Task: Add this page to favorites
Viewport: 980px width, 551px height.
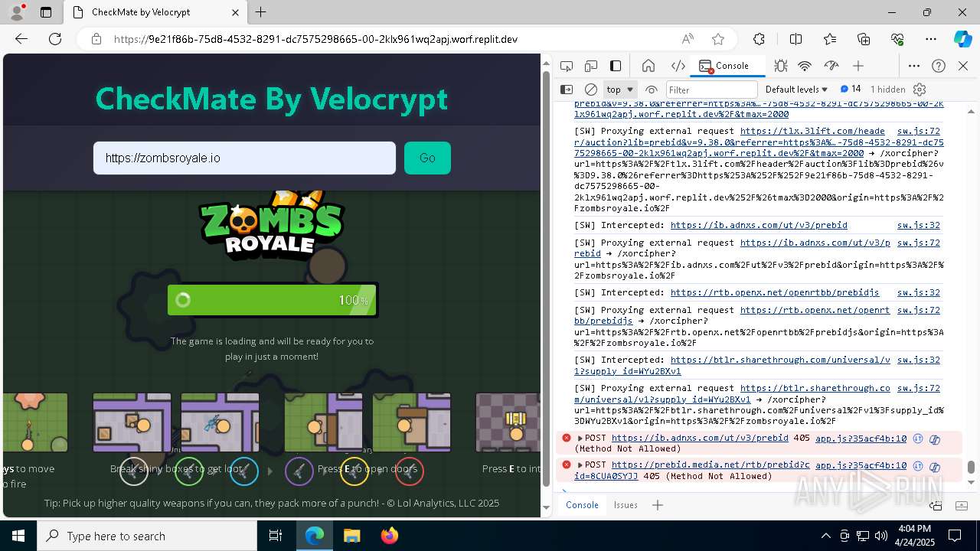Action: [x=717, y=39]
